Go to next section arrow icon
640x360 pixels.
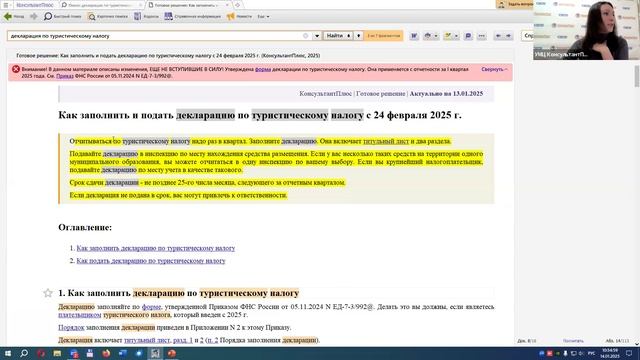508,36
